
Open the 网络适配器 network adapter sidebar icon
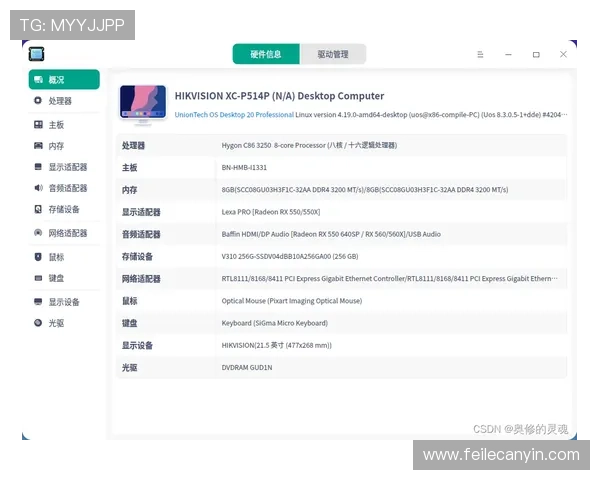[x=38, y=233]
